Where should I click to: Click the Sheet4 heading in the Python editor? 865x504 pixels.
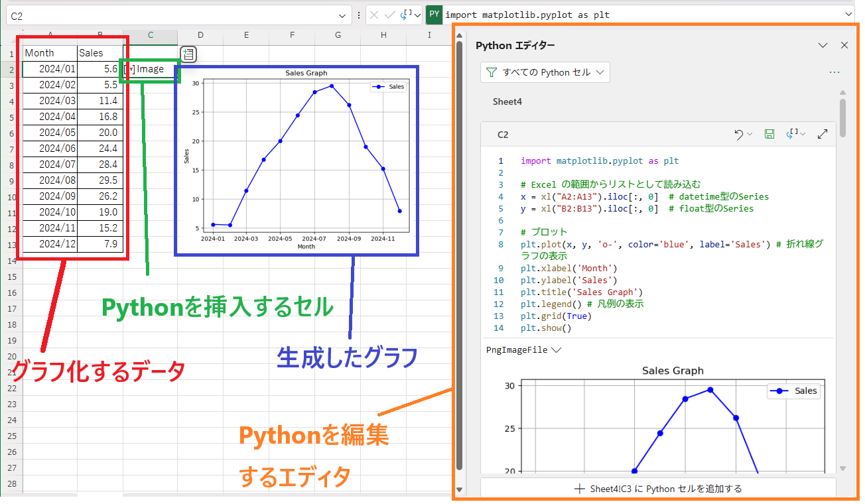(507, 101)
